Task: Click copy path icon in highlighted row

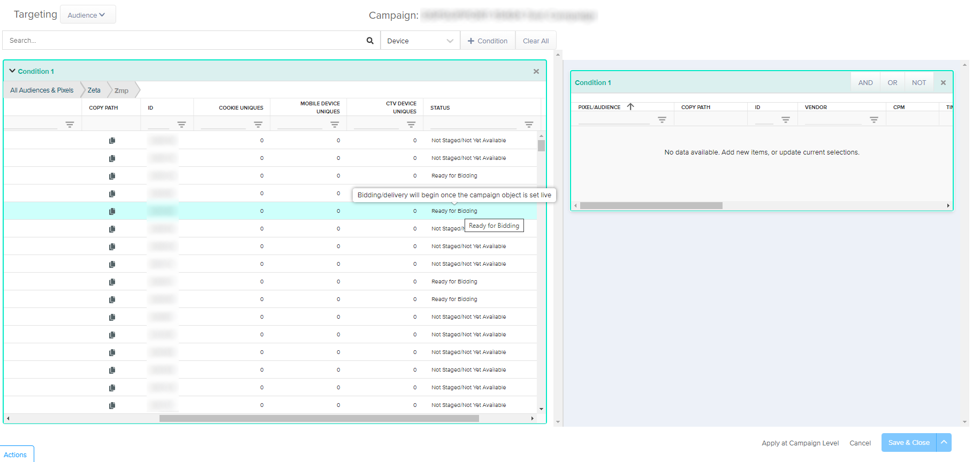Action: click(112, 211)
